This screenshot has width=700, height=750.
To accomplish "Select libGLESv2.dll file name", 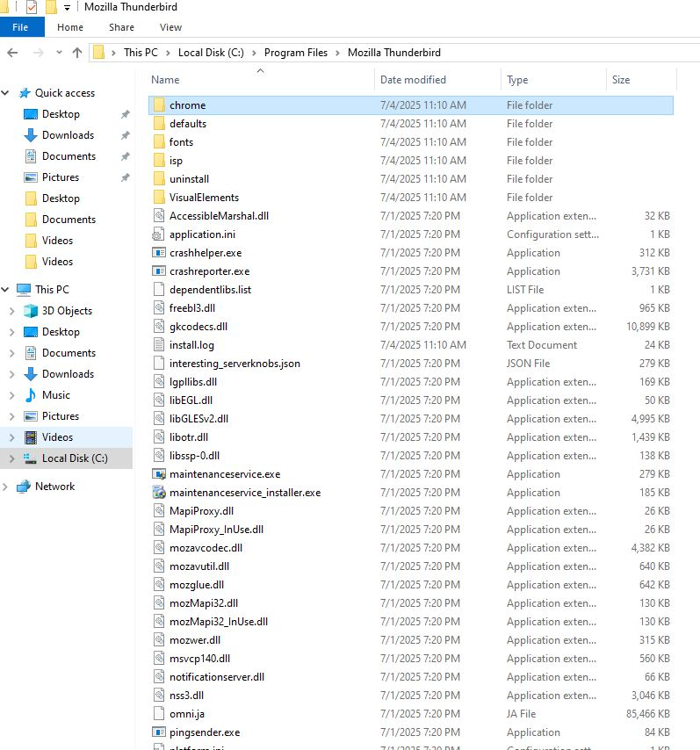I will pos(198,419).
